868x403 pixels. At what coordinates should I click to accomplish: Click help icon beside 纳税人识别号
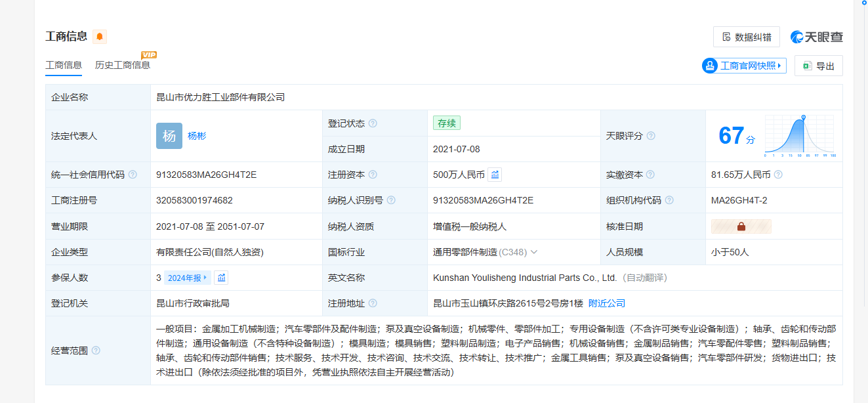[x=391, y=200]
